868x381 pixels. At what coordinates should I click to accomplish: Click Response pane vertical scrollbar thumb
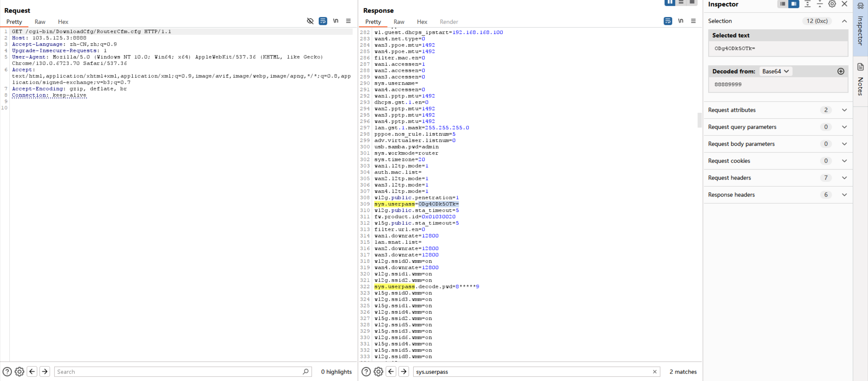click(699, 120)
